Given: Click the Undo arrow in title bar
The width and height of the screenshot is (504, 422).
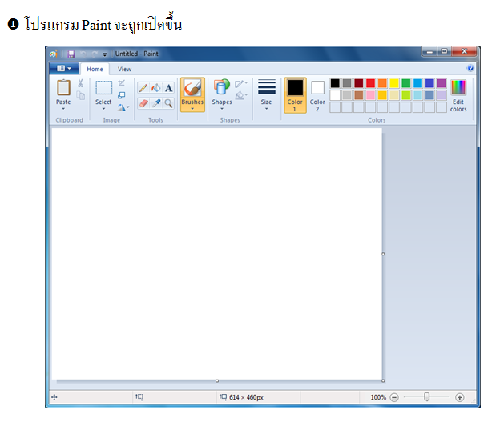Looking at the screenshot, I should coord(83,54).
